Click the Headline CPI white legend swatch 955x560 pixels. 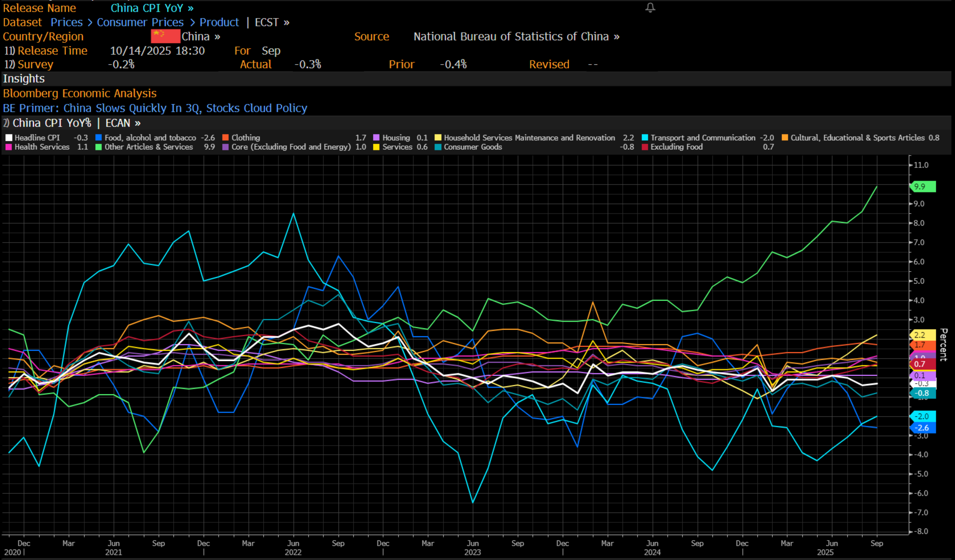(9, 138)
